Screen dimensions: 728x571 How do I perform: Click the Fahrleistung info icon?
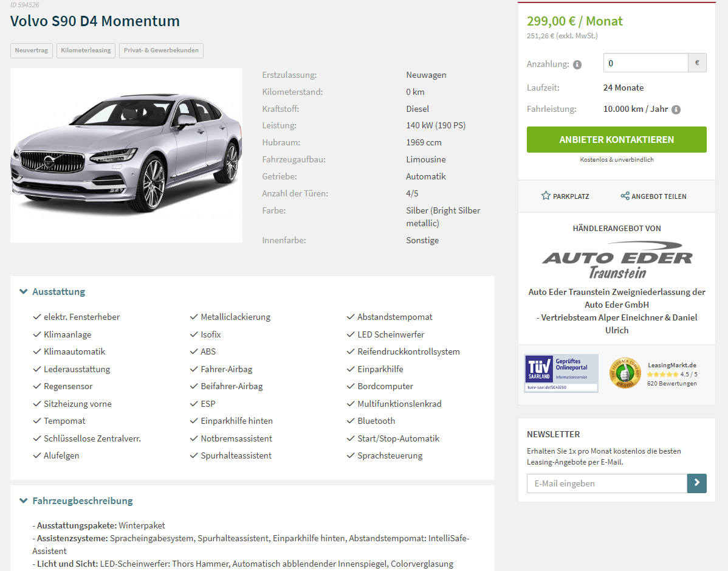(676, 109)
